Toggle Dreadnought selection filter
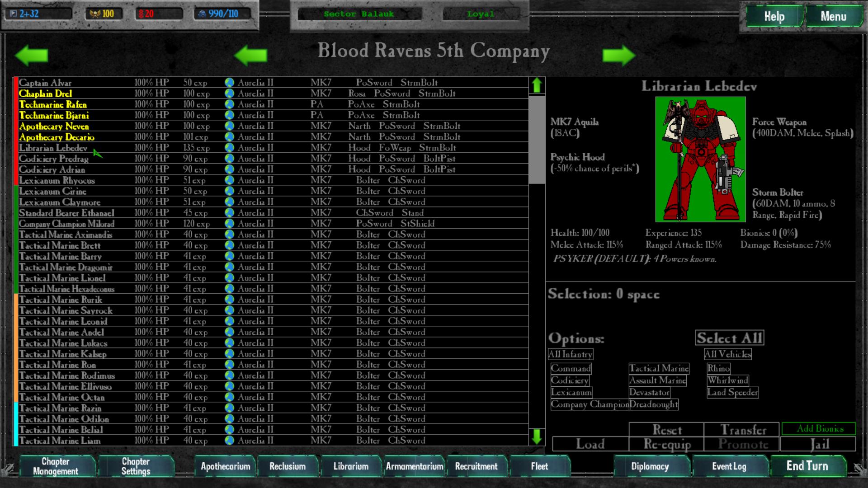 654,404
